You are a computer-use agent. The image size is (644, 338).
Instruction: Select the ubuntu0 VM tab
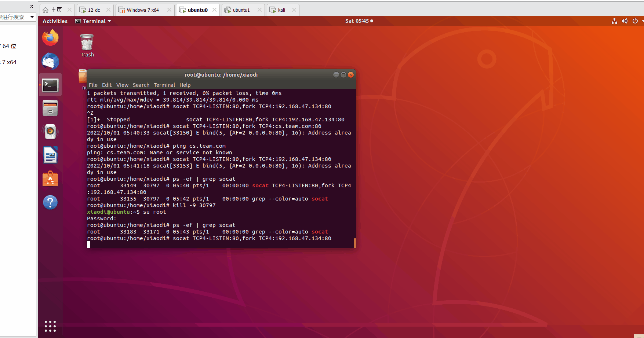tap(198, 10)
